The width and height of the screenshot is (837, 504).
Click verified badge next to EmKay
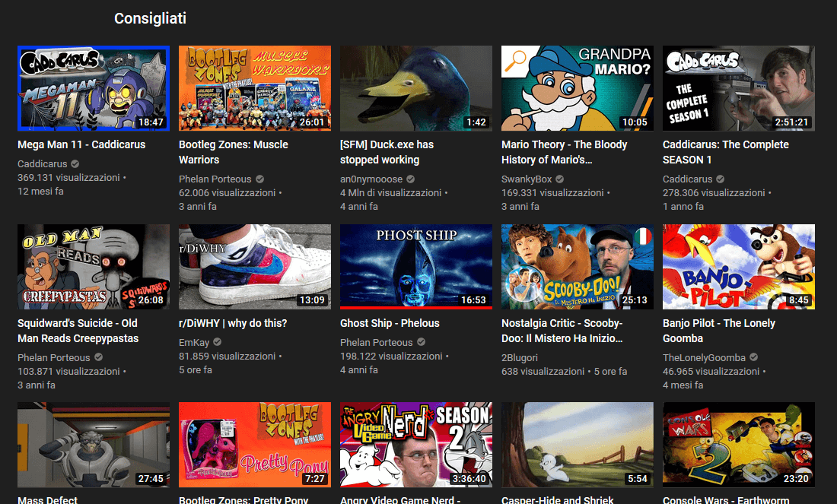click(218, 342)
